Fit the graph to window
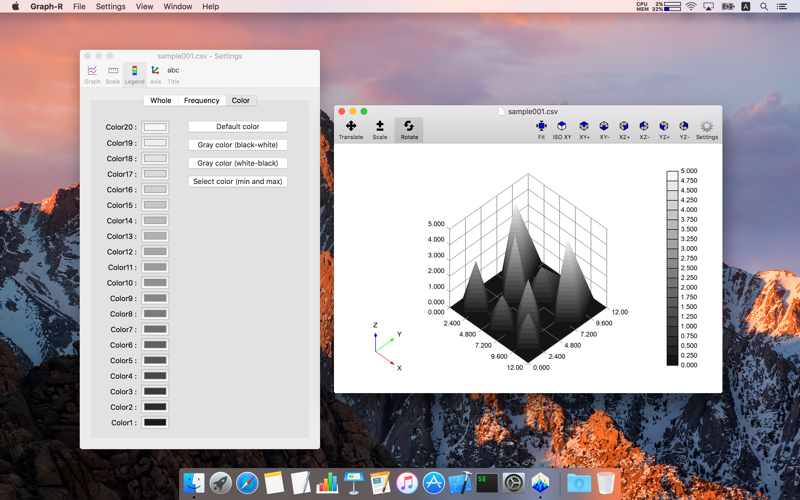800x500 pixels. tap(541, 130)
